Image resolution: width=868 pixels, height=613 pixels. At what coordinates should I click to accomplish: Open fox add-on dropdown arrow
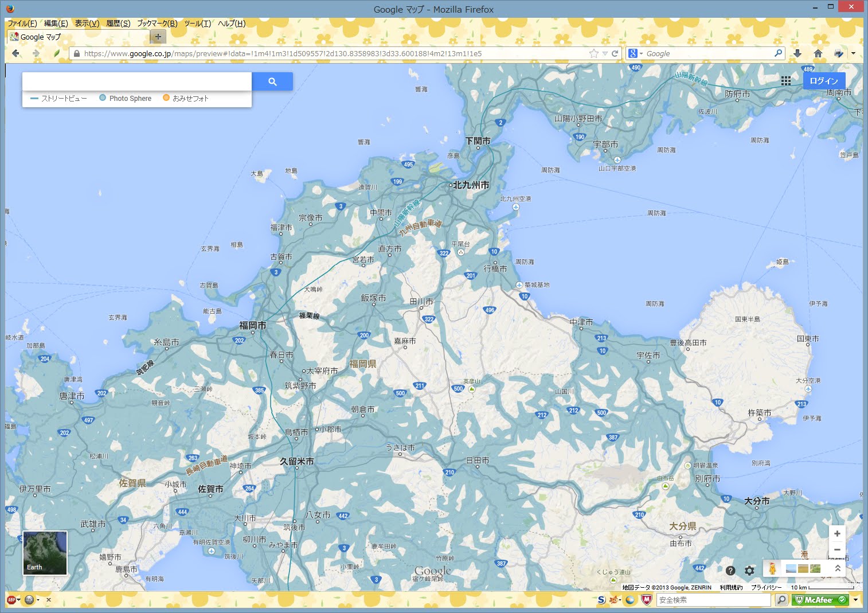(621, 600)
